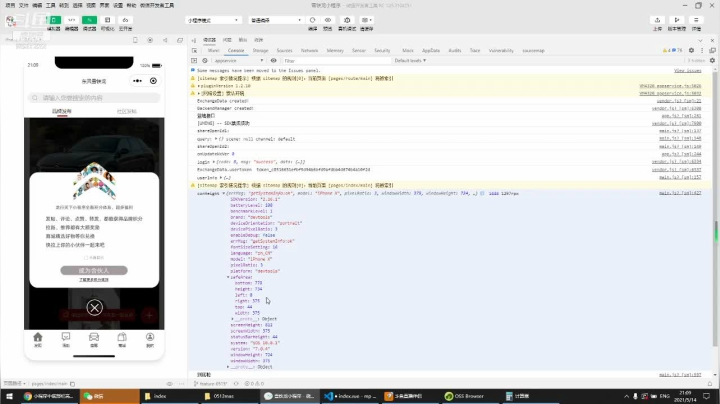The image size is (720, 404).
Task: Click the learn more link under button
Action: tap(94, 280)
